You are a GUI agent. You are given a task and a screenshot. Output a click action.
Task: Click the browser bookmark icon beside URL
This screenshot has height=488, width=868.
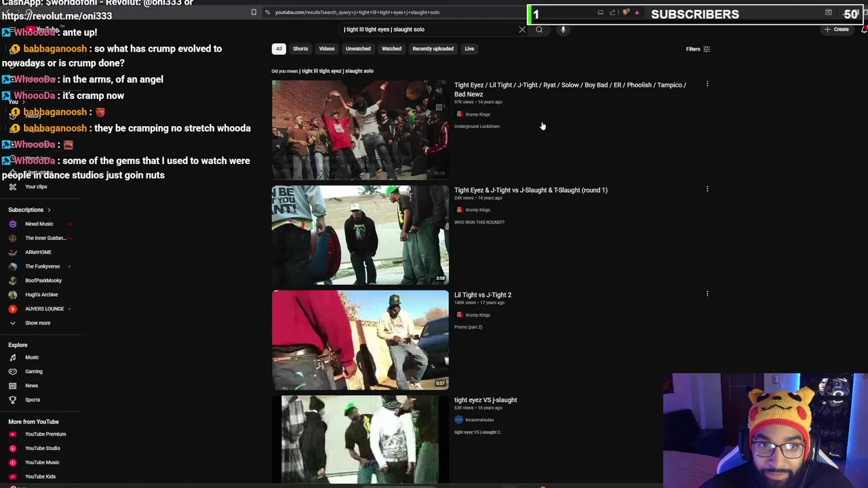[254, 12]
